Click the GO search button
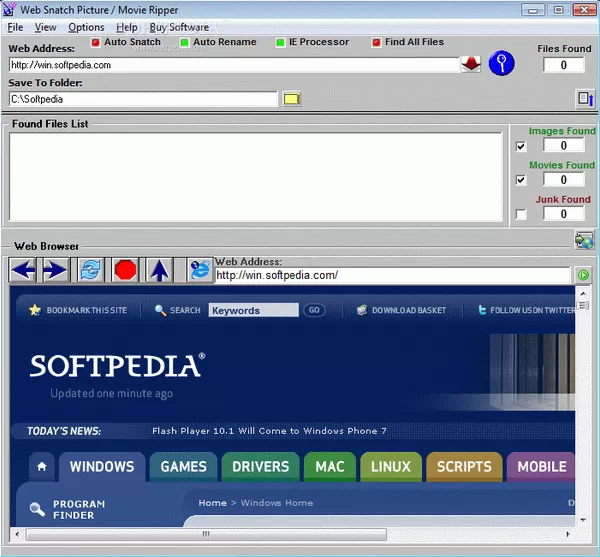 [314, 310]
